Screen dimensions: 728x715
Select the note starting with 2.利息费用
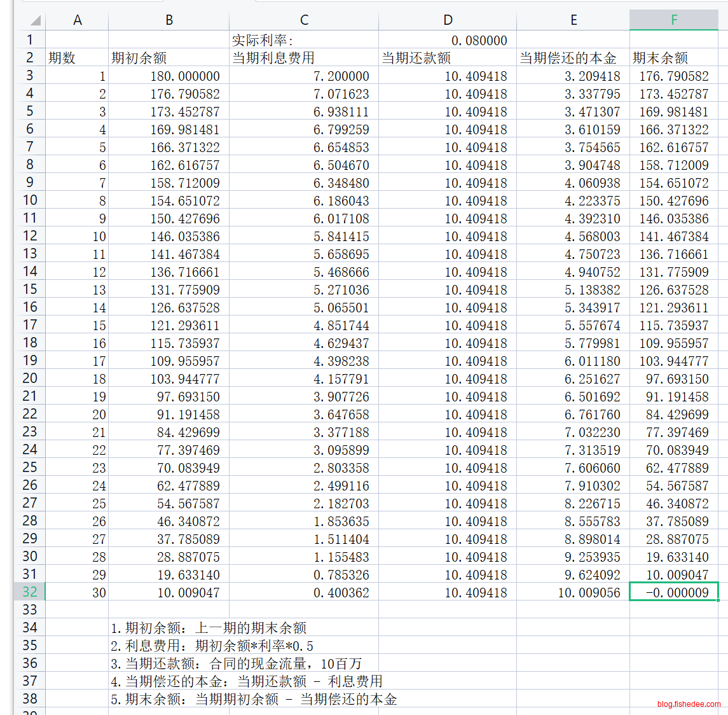(x=212, y=646)
